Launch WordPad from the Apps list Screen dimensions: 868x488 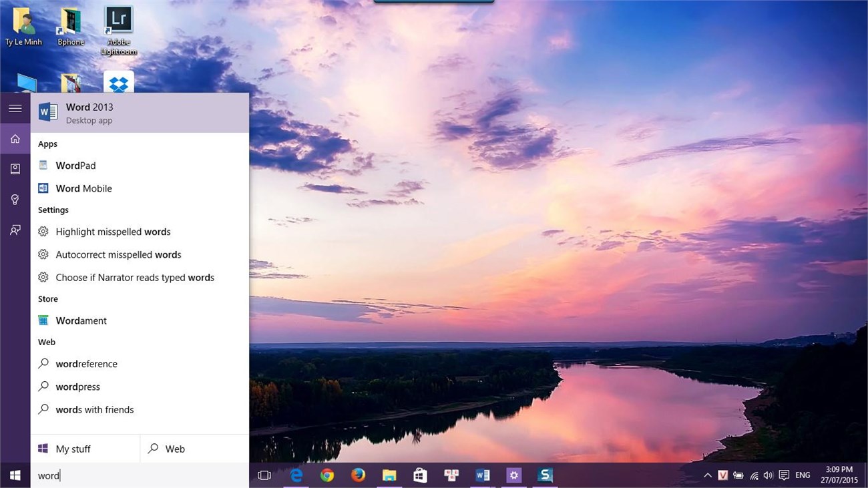point(75,165)
